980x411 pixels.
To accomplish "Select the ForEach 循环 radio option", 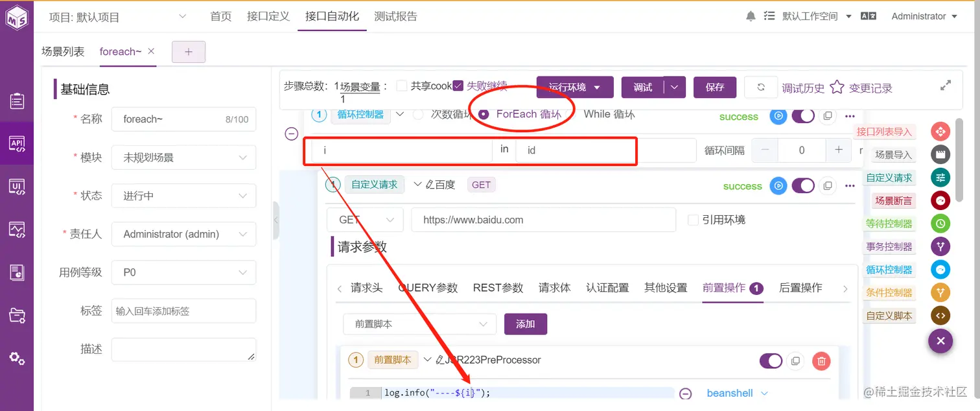I will [484, 114].
